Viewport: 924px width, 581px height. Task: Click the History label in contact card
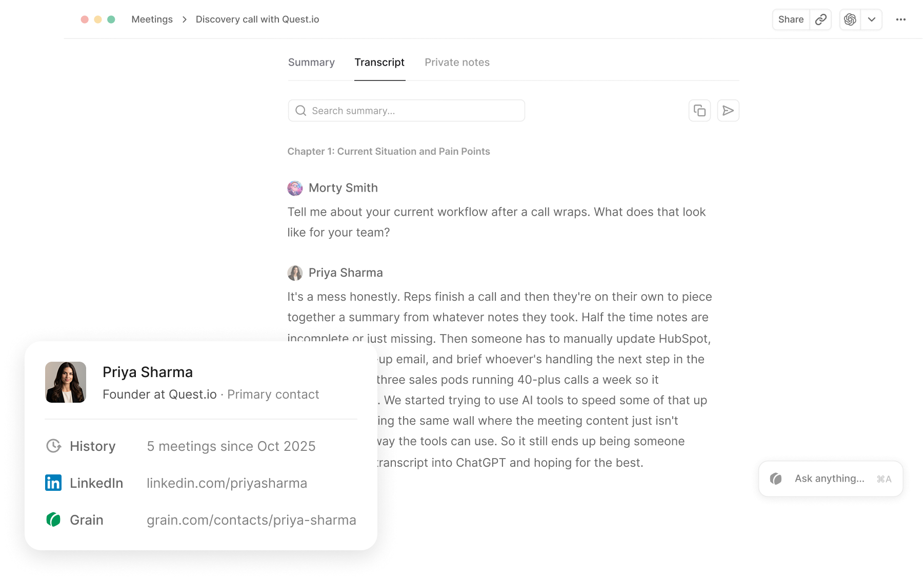(x=93, y=446)
